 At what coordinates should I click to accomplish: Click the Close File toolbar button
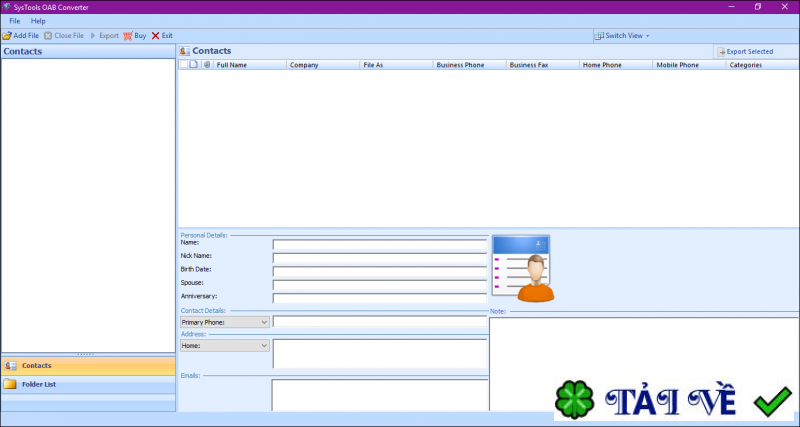[64, 36]
